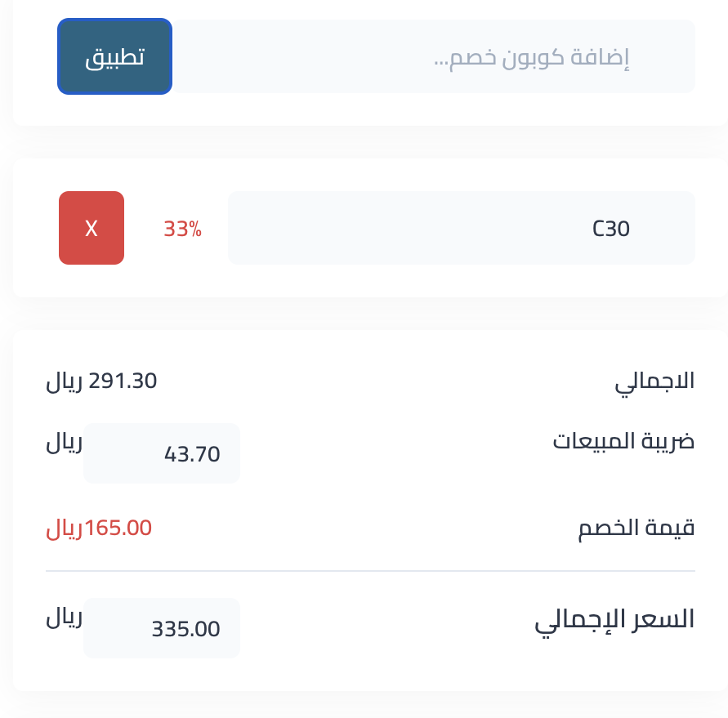Click red ريال beside the 165.00 discount
Viewport: 728px width, 718px height.
tap(65, 529)
